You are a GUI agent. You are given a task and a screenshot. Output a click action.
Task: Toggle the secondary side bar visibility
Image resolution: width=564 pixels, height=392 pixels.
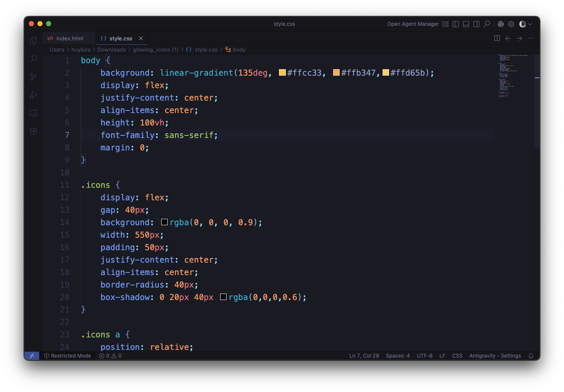coord(476,24)
